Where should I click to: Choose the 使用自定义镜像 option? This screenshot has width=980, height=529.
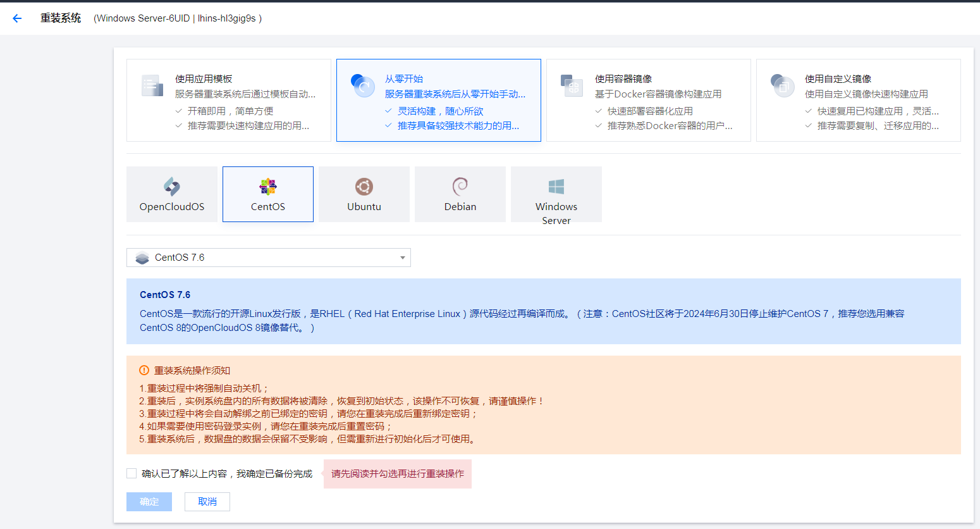859,100
